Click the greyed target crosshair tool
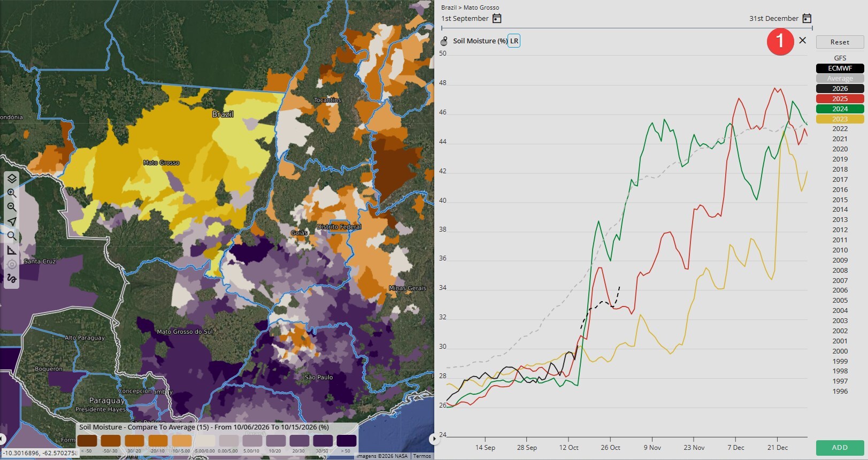868x460 pixels. (x=12, y=264)
